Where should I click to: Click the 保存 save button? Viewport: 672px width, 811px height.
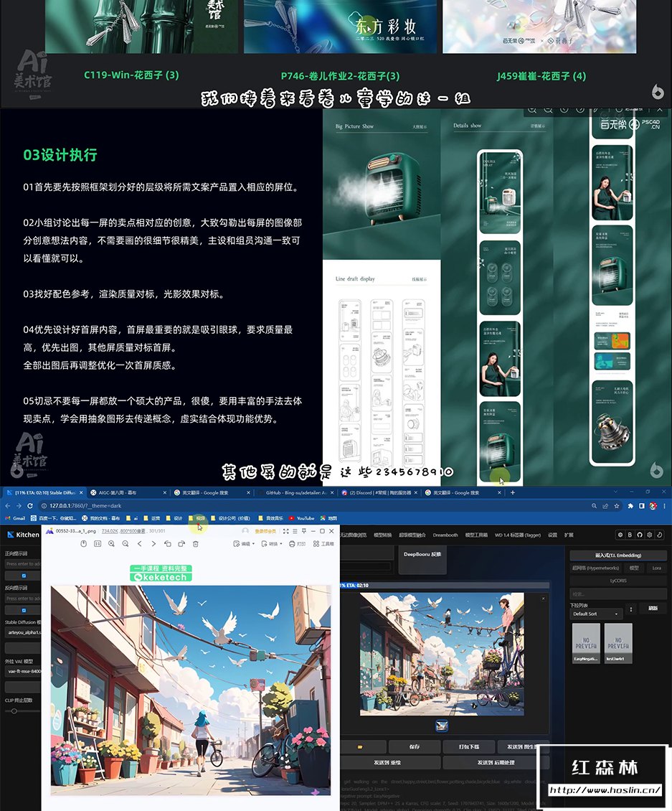click(415, 747)
